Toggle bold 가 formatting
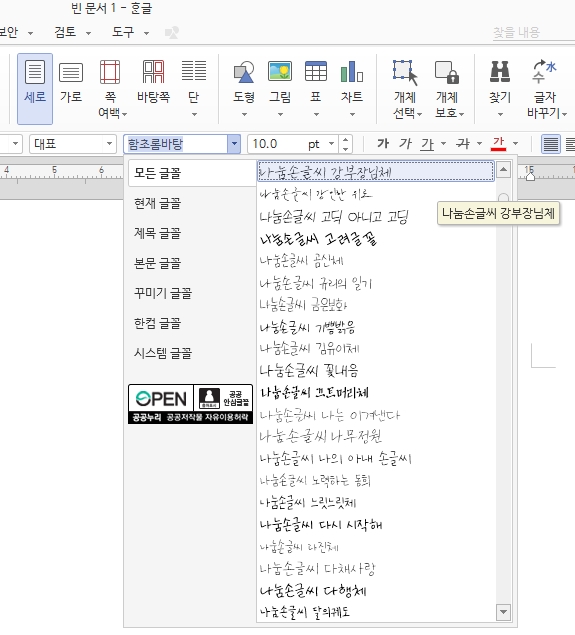Viewport: 575px width, 635px height. tap(383, 143)
